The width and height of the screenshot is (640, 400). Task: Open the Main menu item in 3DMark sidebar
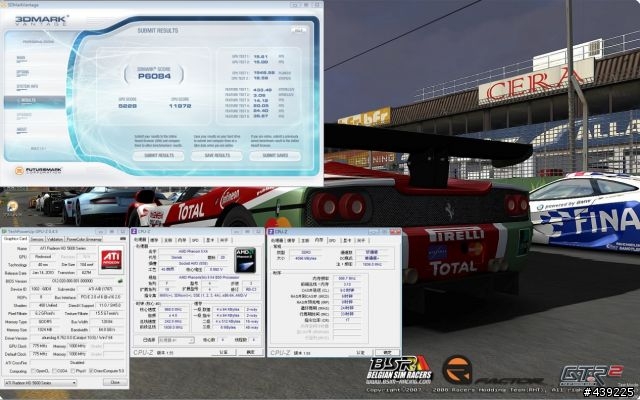tap(21, 58)
